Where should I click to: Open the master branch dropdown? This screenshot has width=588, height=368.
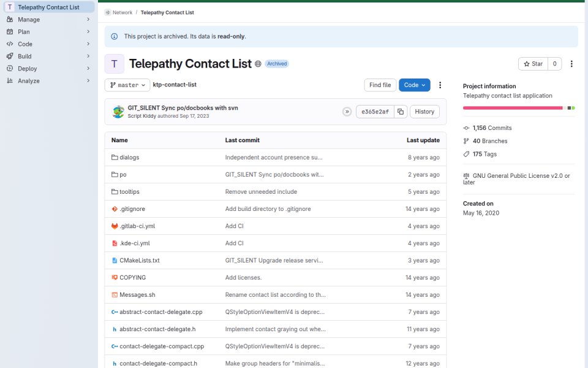127,85
